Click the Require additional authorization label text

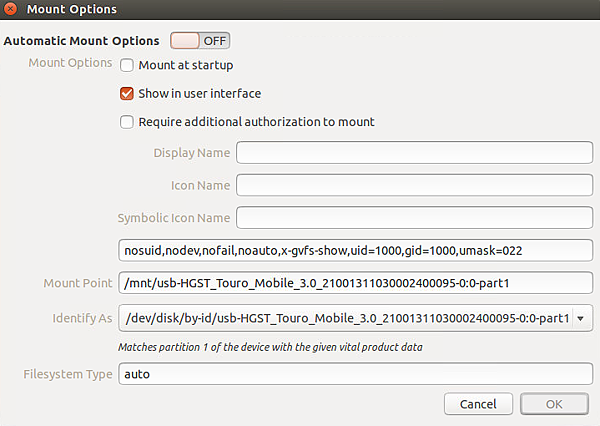click(x=256, y=122)
